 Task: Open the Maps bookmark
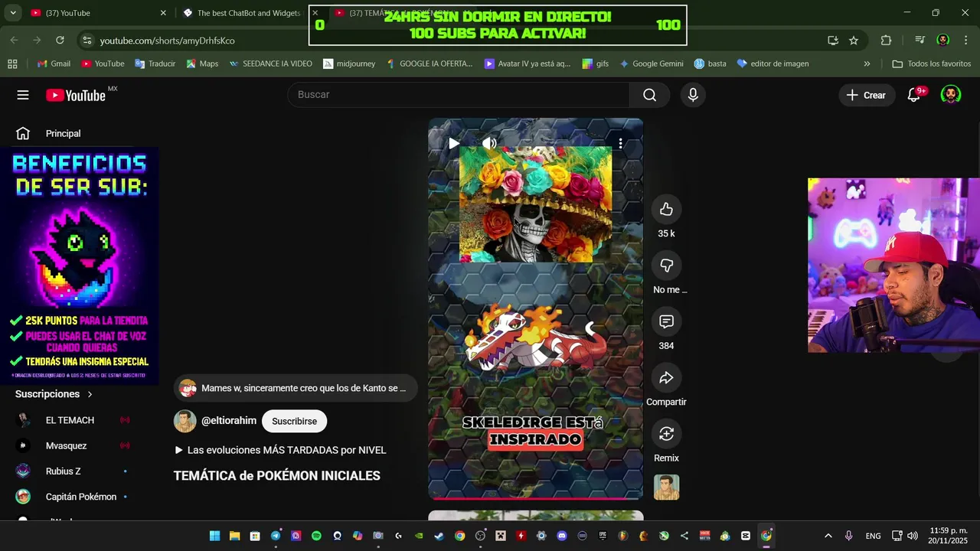tap(201, 64)
